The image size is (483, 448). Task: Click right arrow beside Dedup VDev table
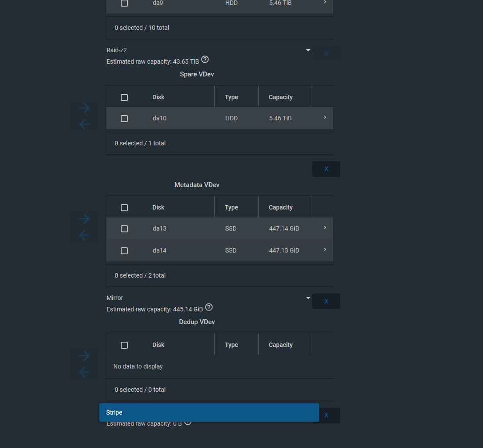(x=84, y=356)
